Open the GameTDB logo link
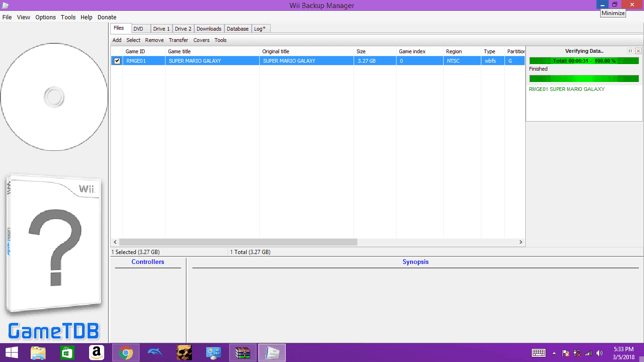 (54, 331)
